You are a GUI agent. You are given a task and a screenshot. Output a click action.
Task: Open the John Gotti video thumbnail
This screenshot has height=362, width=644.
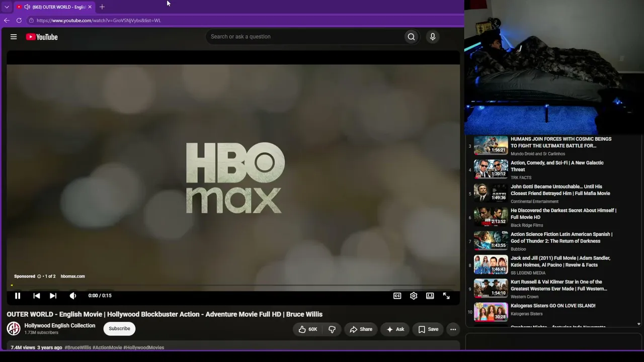[x=491, y=194]
